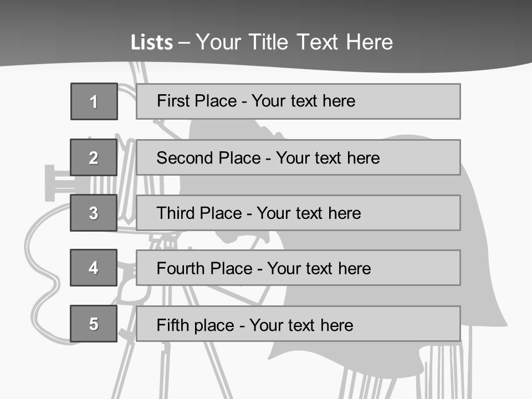Click the "Fifth place" text box

click(x=298, y=324)
